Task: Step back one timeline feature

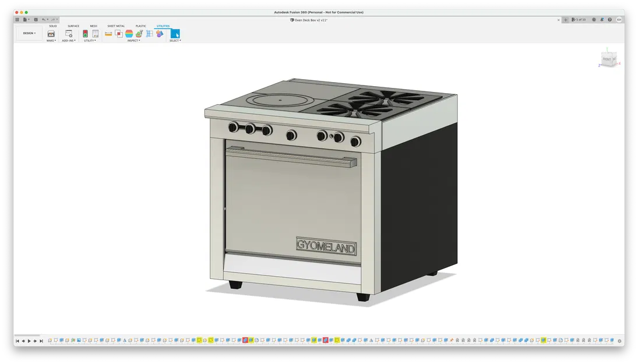Action: 23,341
